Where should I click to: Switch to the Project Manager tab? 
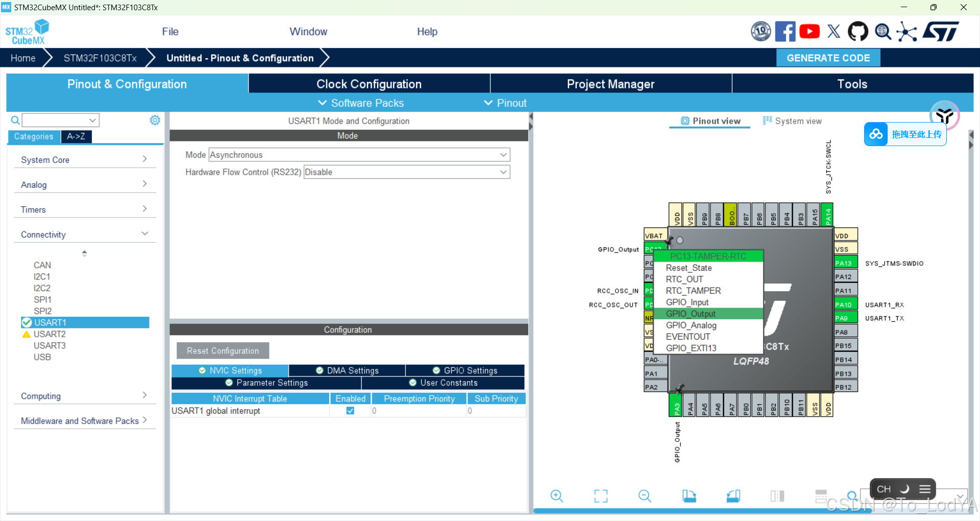tap(611, 84)
